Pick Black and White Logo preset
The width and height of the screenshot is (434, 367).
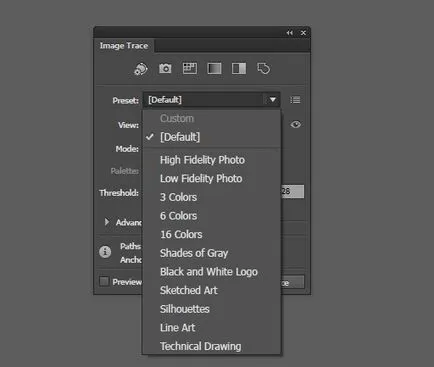pos(212,272)
